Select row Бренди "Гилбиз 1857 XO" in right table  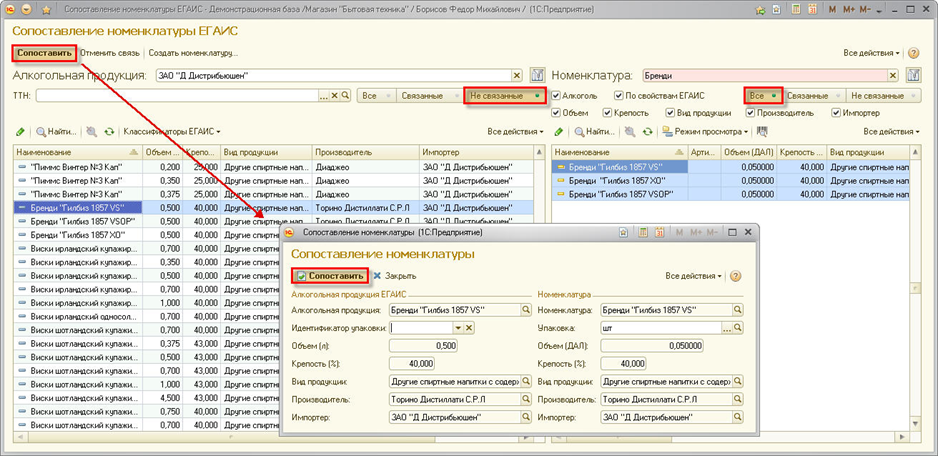(x=731, y=180)
